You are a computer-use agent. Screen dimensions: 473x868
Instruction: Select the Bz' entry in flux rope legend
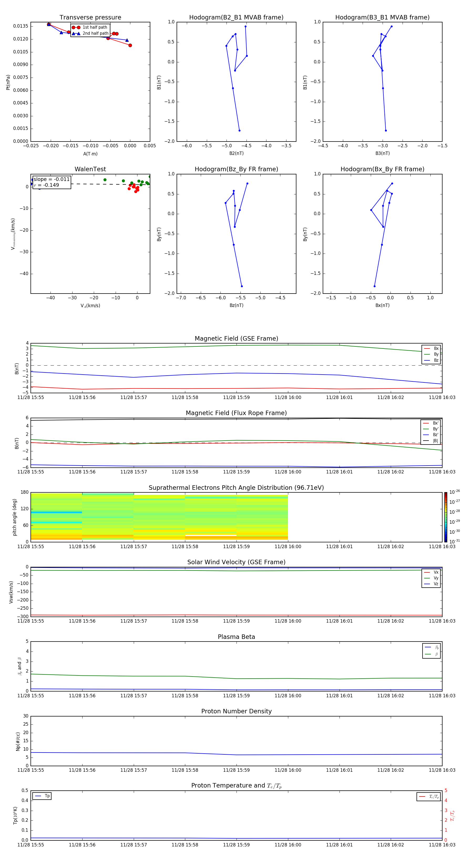431,435
